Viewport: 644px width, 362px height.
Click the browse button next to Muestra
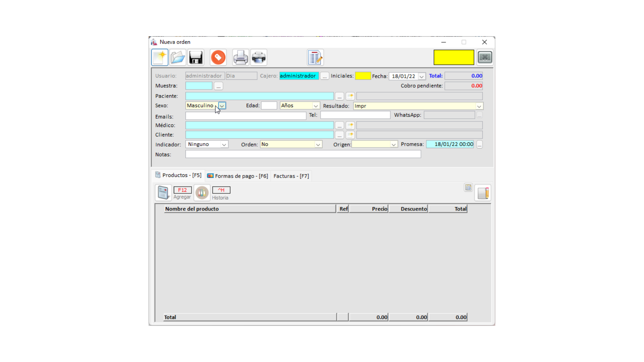click(x=218, y=86)
